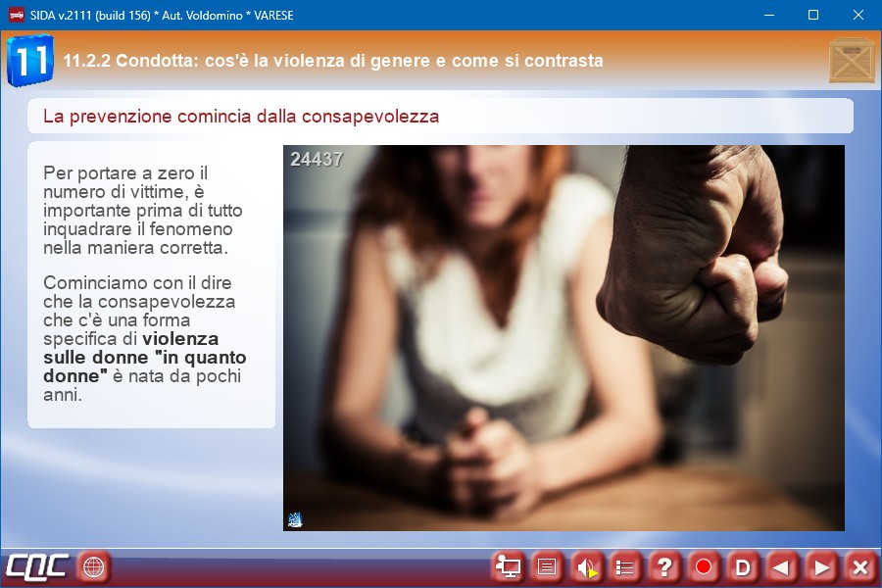Click the globe language icon
Screen dimensions: 882x588
pyautogui.click(x=94, y=566)
